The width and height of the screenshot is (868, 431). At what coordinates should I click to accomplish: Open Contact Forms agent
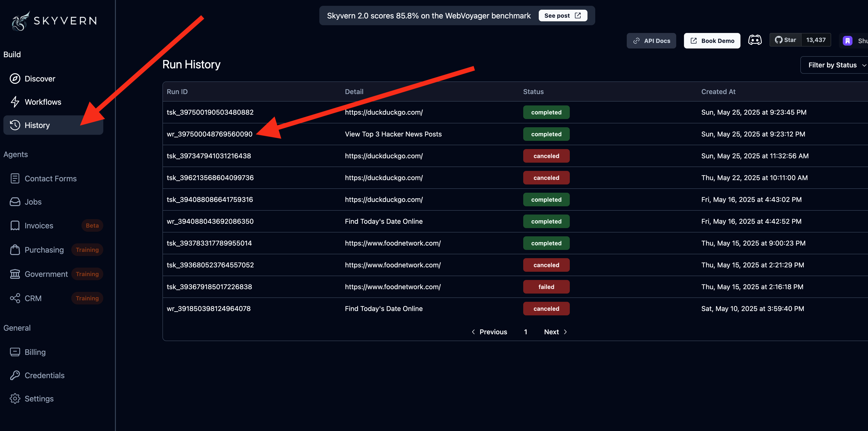50,179
